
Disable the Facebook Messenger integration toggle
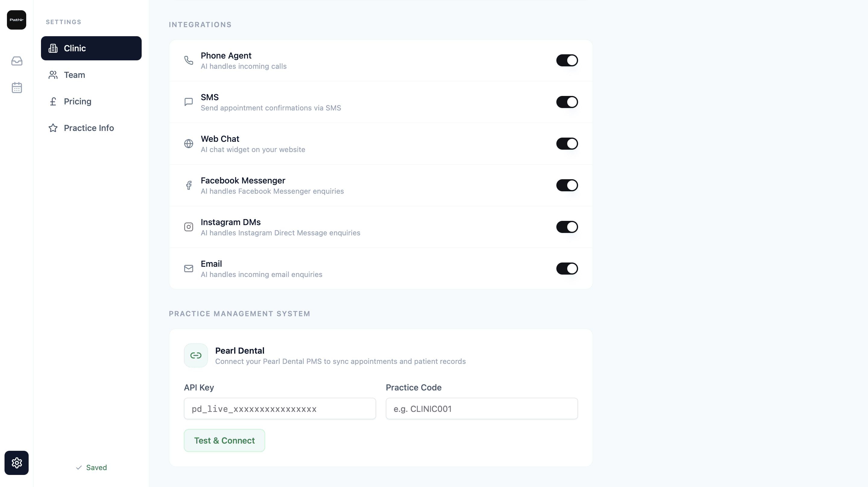coord(567,185)
